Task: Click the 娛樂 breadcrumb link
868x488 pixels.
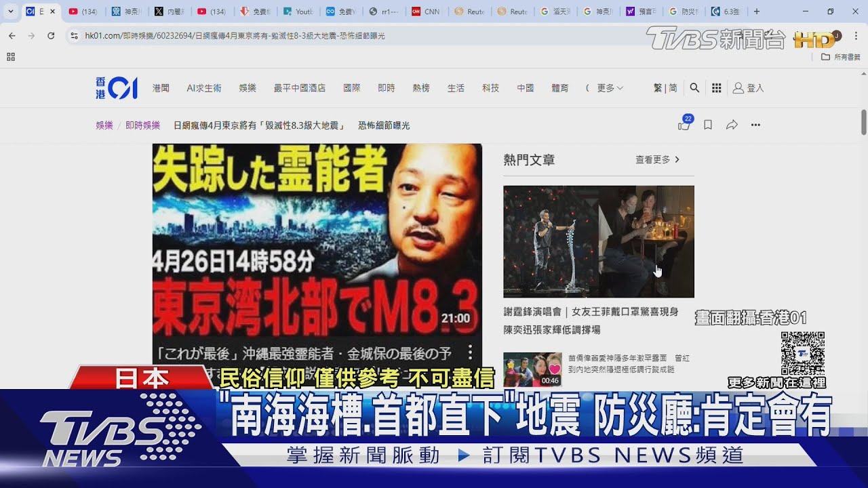Action: (x=104, y=125)
